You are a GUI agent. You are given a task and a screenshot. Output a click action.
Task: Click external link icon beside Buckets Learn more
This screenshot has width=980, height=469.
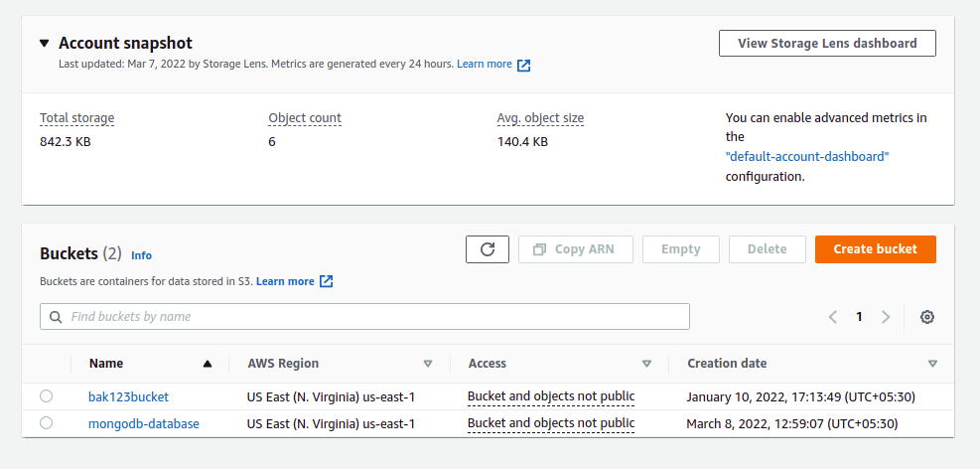326,281
